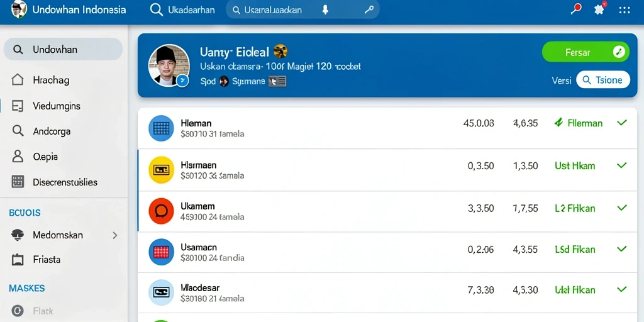Click the Undowhan sidebar search box
The width and height of the screenshot is (644, 322).
[x=64, y=49]
